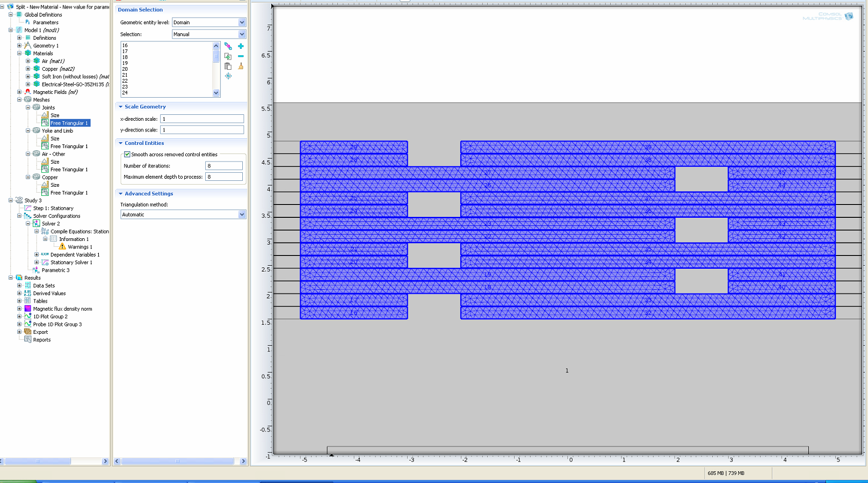
Task: Select the Parameters node under Global Definitions
Action: 46,23
